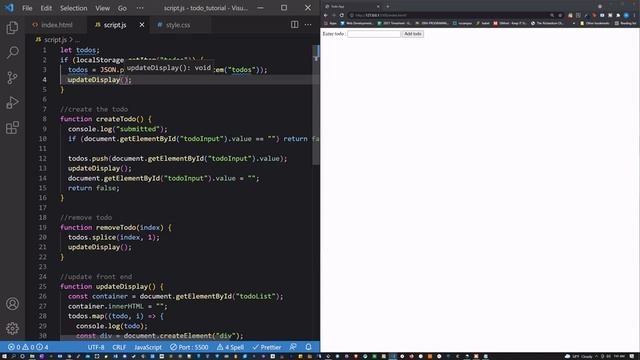The image size is (640, 360).
Task: Open the Accounts menu in the activity bar
Action: [x=12, y=304]
